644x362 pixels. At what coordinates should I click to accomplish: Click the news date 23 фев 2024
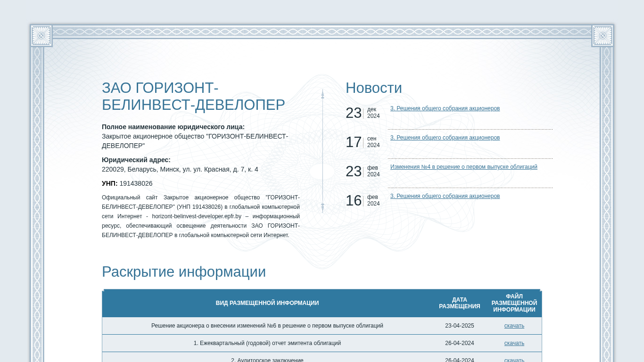tap(363, 171)
